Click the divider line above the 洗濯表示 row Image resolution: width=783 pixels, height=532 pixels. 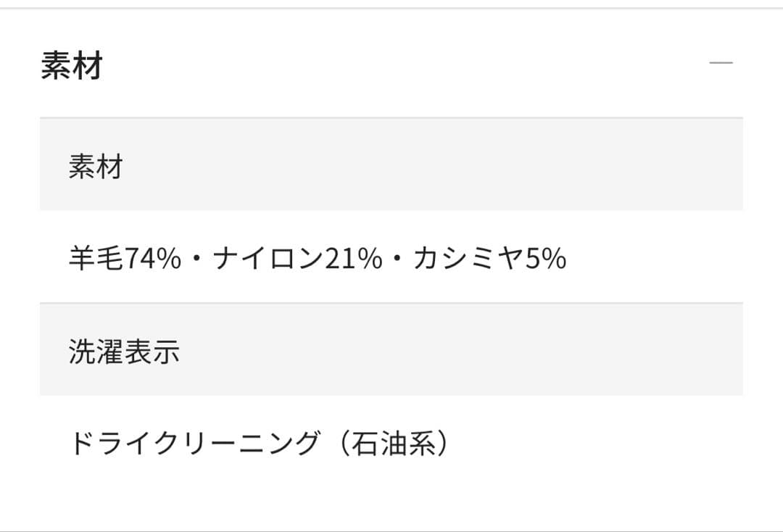(x=391, y=303)
